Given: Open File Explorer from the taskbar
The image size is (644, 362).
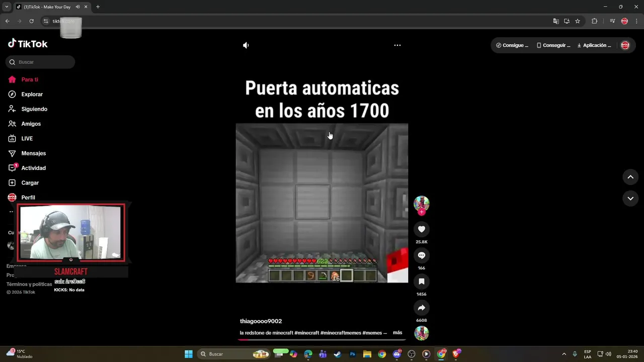Looking at the screenshot, I should [367, 354].
